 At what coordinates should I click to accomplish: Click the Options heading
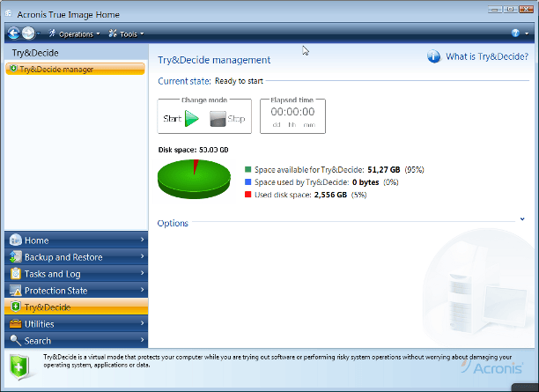(x=173, y=223)
